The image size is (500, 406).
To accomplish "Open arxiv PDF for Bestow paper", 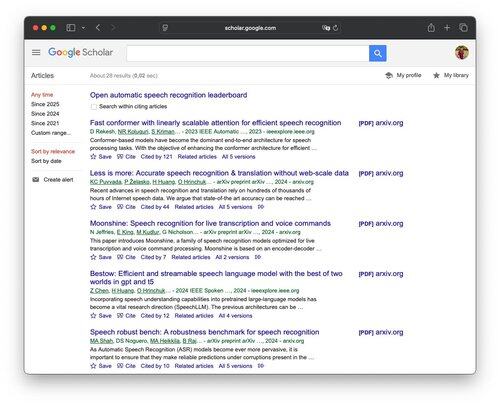I will 381,274.
